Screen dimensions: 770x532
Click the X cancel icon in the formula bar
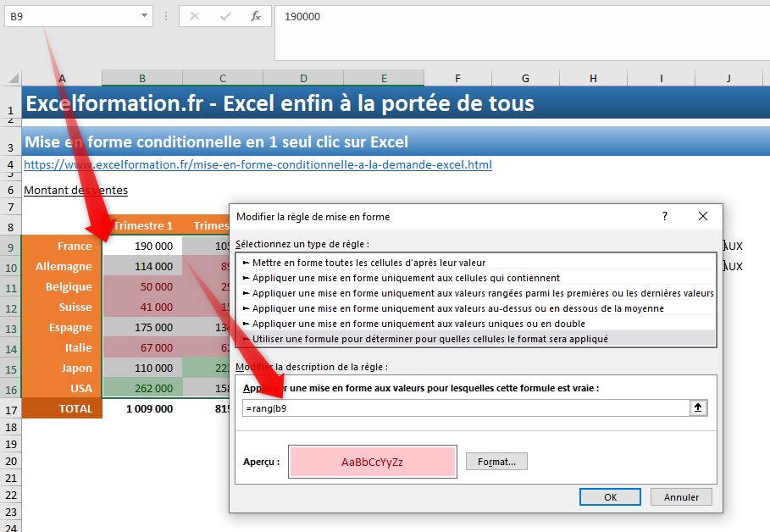coord(193,16)
